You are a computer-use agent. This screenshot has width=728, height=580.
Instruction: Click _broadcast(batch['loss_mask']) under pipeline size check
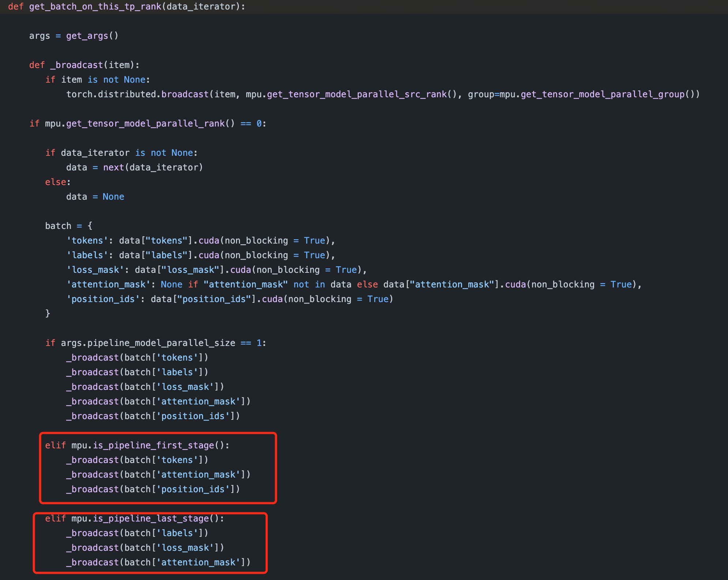click(x=145, y=387)
